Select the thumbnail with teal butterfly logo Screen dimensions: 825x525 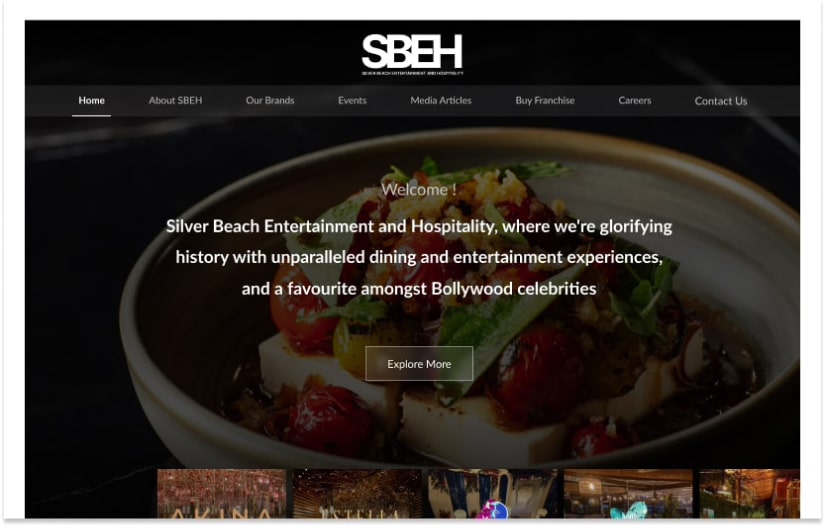point(628,493)
